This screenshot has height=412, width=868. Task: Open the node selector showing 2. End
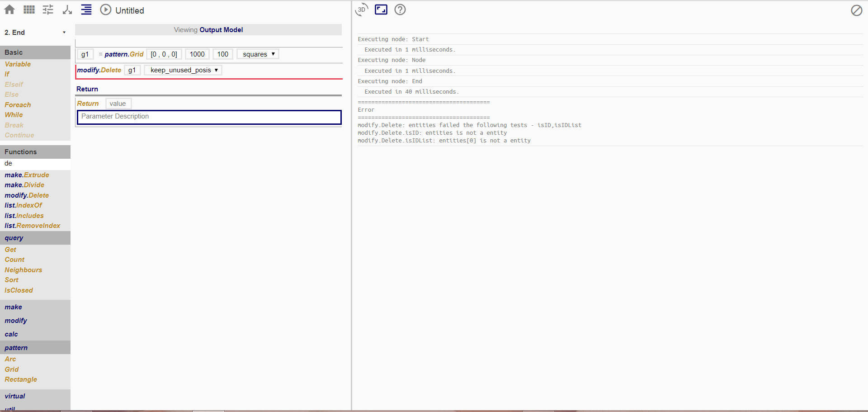(35, 32)
